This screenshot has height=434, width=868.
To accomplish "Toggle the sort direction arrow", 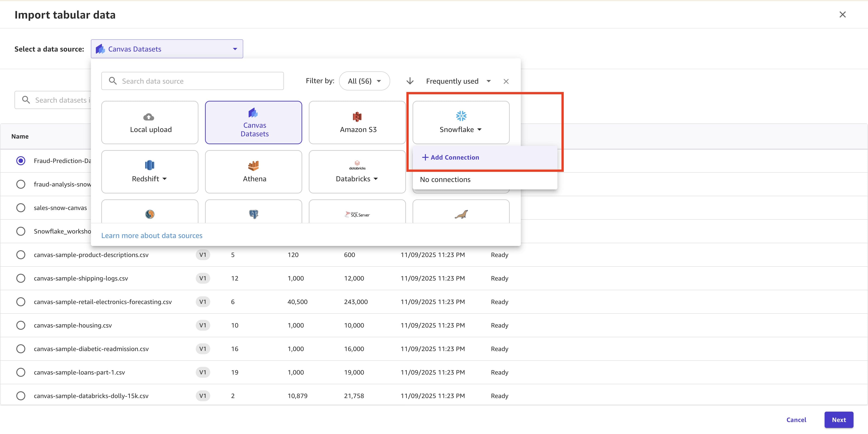I will pyautogui.click(x=410, y=81).
